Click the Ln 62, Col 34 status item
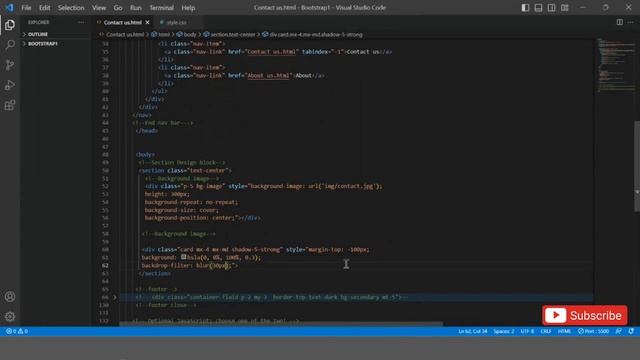The height and width of the screenshot is (360, 640). pos(473,331)
